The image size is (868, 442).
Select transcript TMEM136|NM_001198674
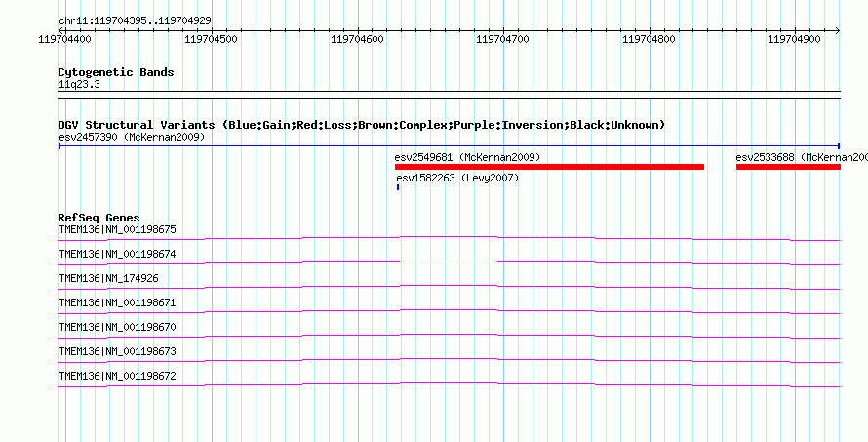click(x=117, y=254)
